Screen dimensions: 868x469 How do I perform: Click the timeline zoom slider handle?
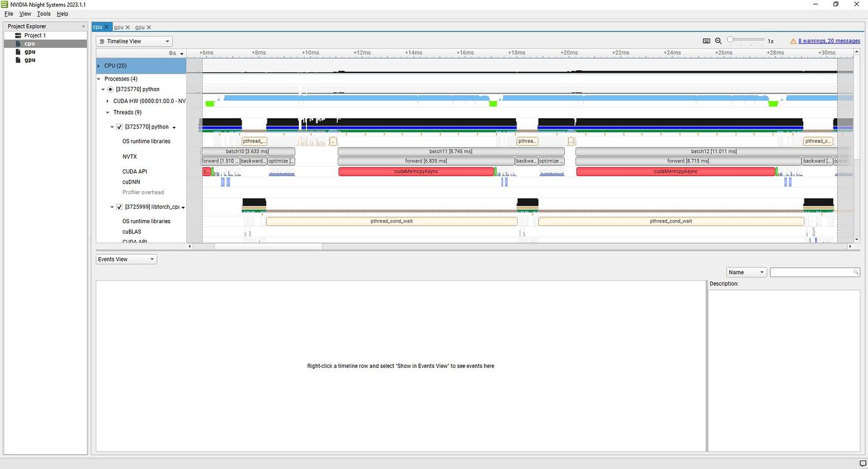(730, 40)
